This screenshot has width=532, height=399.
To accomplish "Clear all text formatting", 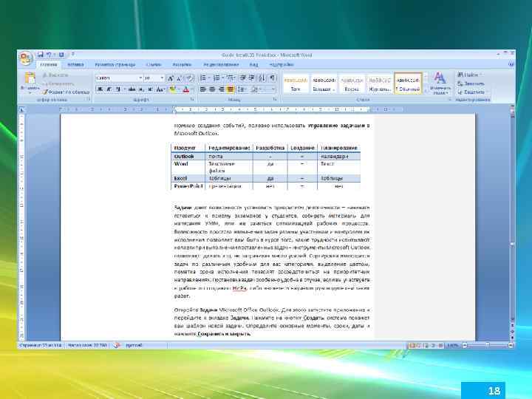I will [x=190, y=78].
